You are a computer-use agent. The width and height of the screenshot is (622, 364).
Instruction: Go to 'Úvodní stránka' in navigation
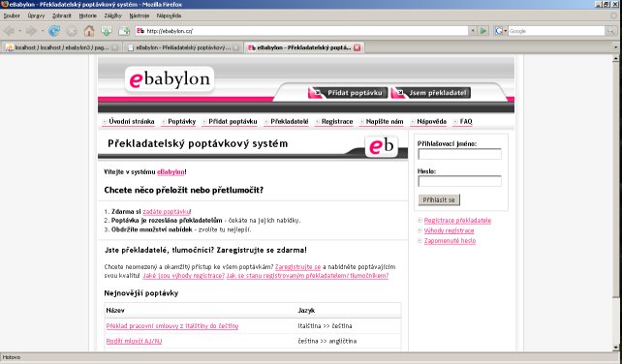pyautogui.click(x=132, y=121)
